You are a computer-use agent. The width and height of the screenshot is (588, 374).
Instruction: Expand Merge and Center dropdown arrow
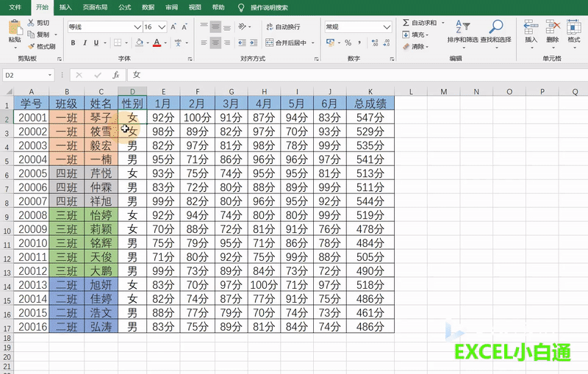click(x=313, y=43)
